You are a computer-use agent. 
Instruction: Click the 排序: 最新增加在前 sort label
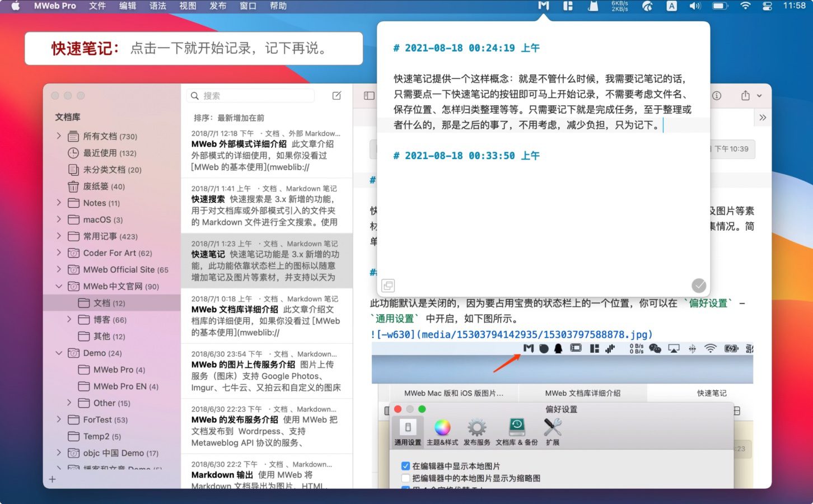(228, 118)
